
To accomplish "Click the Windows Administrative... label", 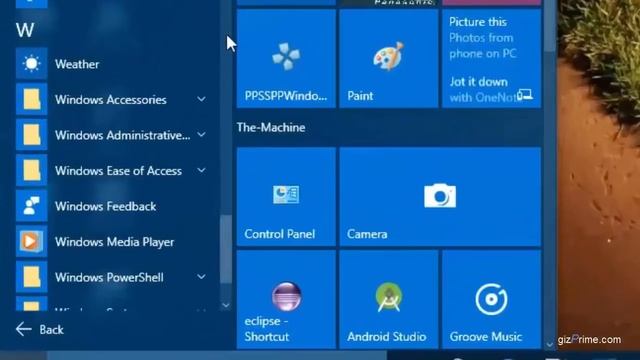I will point(123,135).
